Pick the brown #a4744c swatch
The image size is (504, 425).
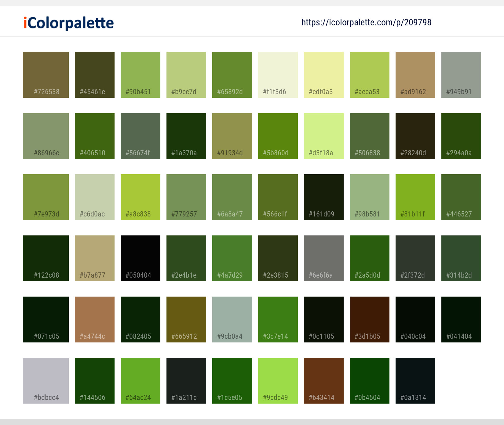[95, 320]
